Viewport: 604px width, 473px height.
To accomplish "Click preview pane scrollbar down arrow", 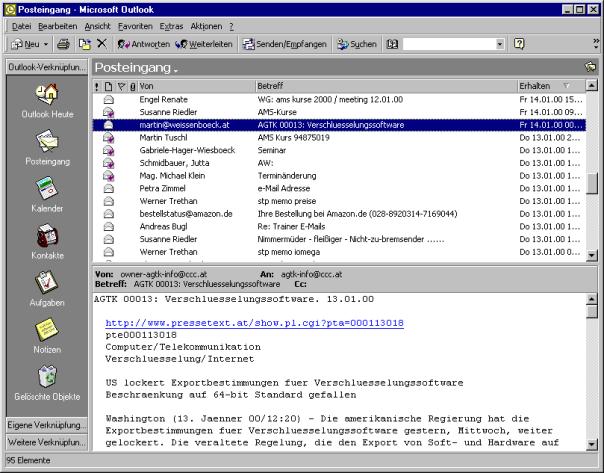I will (x=591, y=444).
